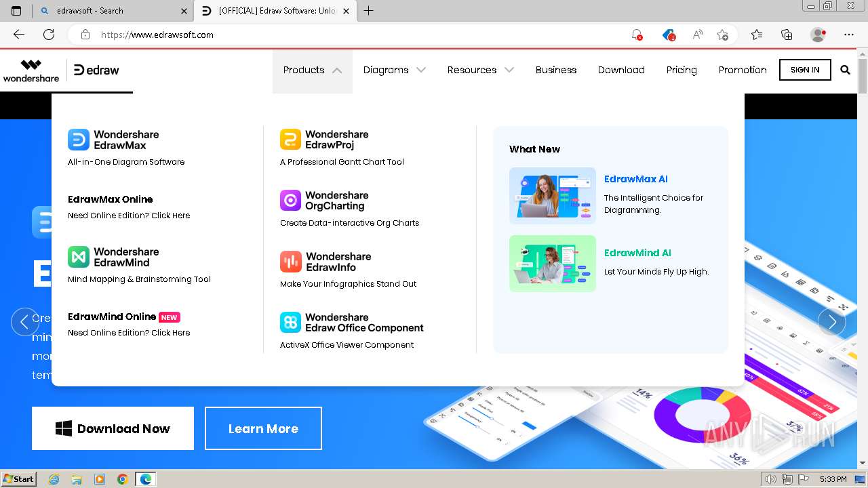Click the browser Back arrow
The width and height of the screenshot is (868, 488).
click(x=19, y=35)
